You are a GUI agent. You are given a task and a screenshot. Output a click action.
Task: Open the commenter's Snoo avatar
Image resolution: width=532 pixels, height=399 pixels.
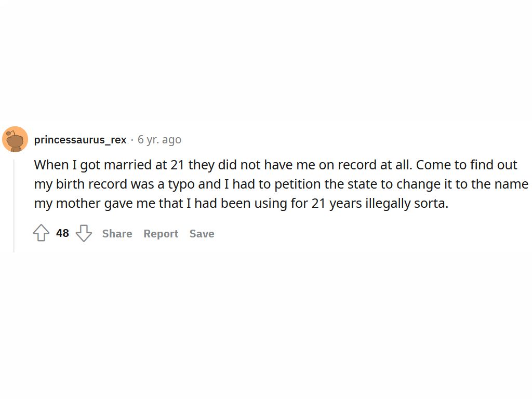pos(15,139)
